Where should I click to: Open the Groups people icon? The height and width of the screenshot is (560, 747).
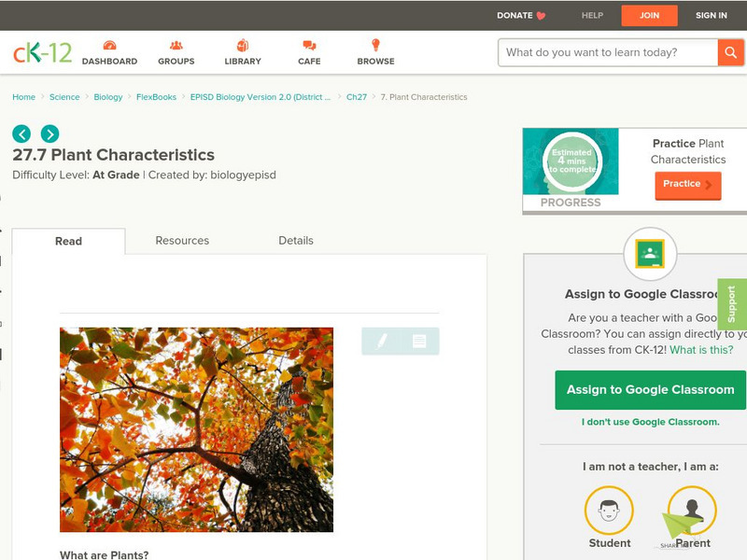[176, 46]
